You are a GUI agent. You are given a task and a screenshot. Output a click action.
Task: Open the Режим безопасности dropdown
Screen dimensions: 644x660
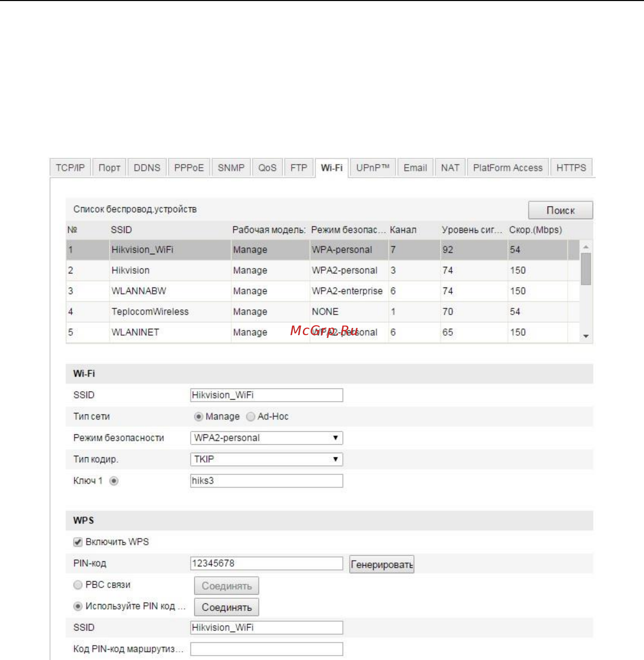[x=267, y=438]
